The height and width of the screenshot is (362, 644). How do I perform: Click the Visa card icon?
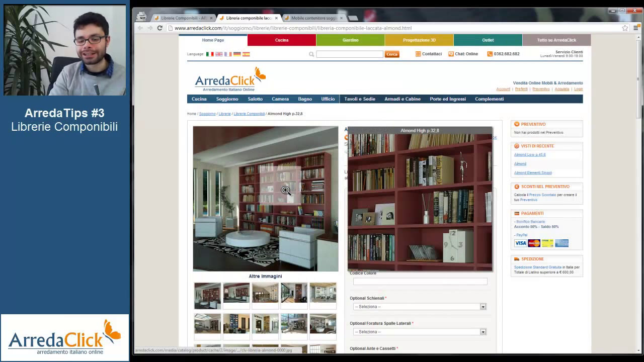click(520, 243)
